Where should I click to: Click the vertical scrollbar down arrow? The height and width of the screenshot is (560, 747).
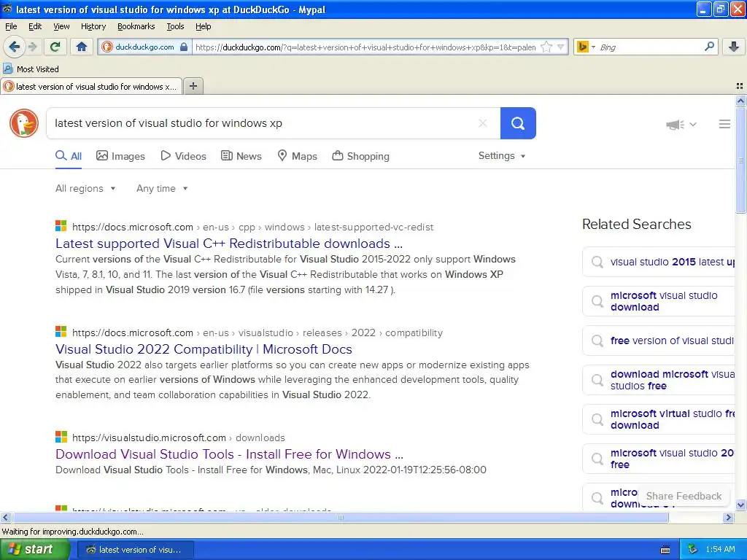740,505
